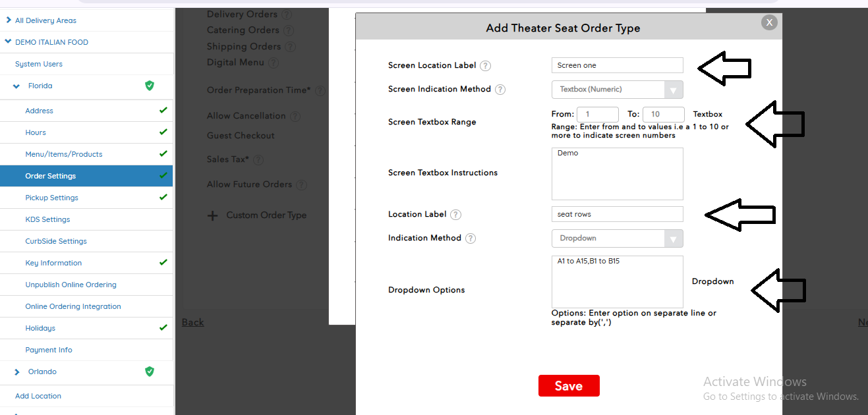Click the green shield icon beside Florida
Viewport: 868px width, 415px height.
pyautogui.click(x=150, y=86)
